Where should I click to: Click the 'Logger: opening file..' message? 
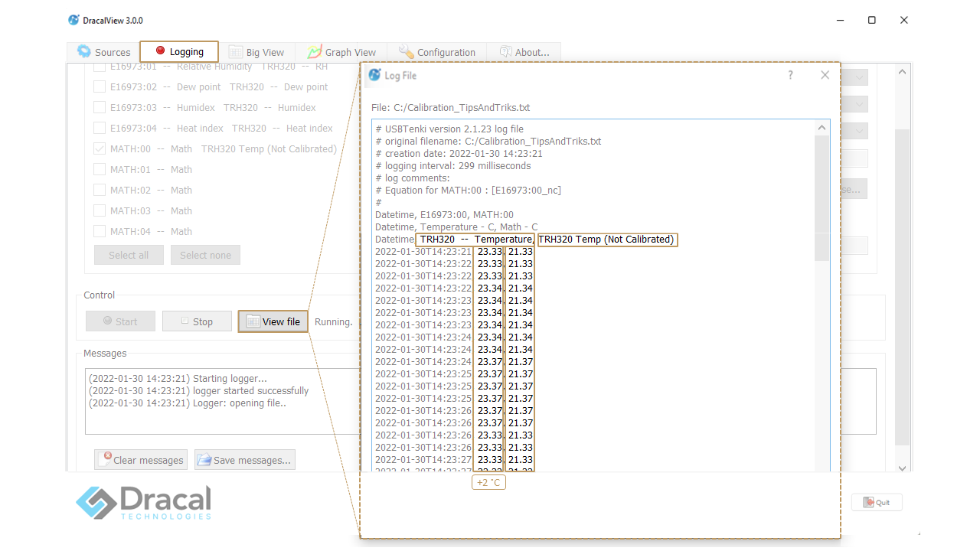(x=188, y=403)
